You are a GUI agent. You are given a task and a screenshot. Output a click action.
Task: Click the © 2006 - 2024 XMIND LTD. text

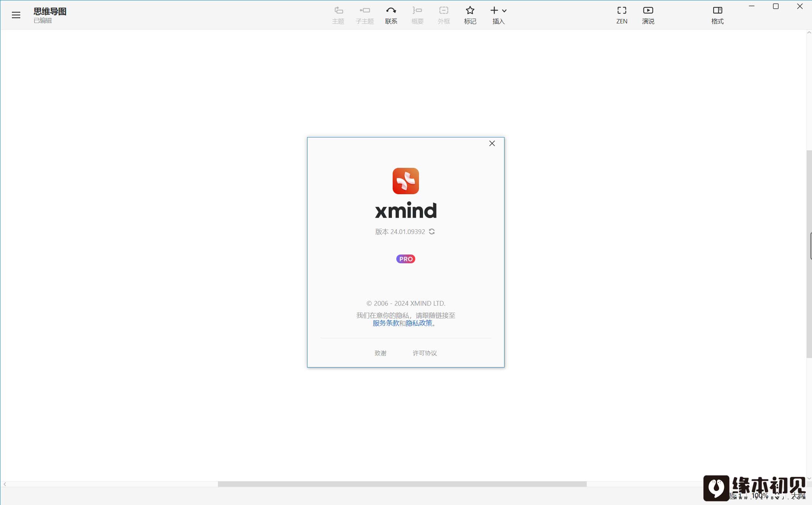(406, 303)
